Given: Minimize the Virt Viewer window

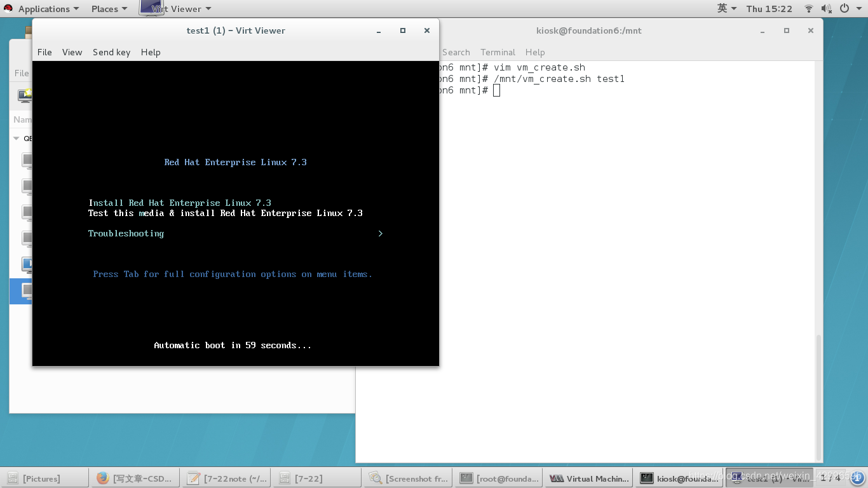Looking at the screenshot, I should (x=379, y=30).
